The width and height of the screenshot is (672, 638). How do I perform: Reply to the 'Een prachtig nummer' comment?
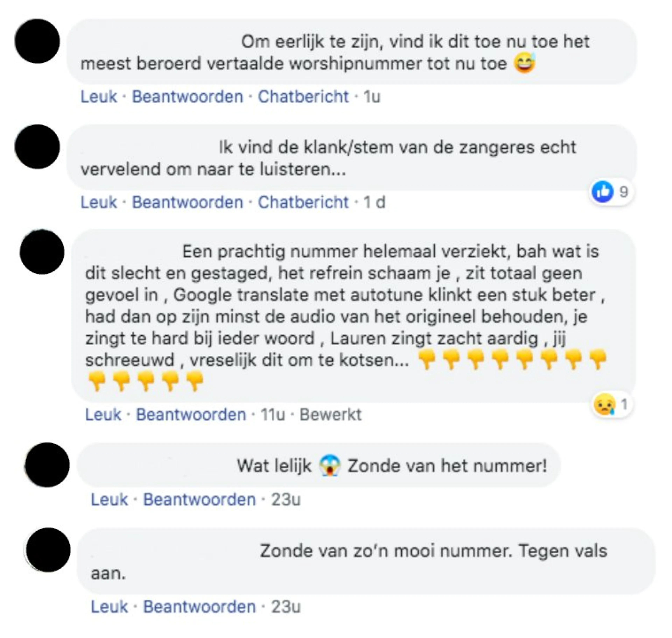191,415
